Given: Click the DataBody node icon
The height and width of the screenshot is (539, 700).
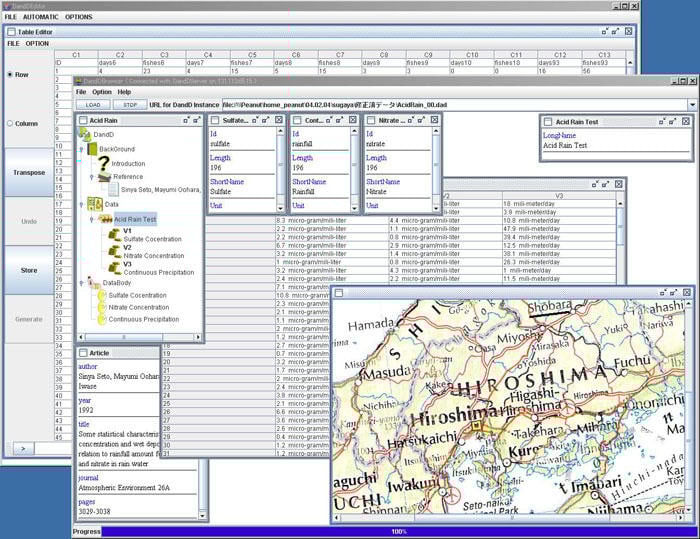Looking at the screenshot, I should click(94, 282).
